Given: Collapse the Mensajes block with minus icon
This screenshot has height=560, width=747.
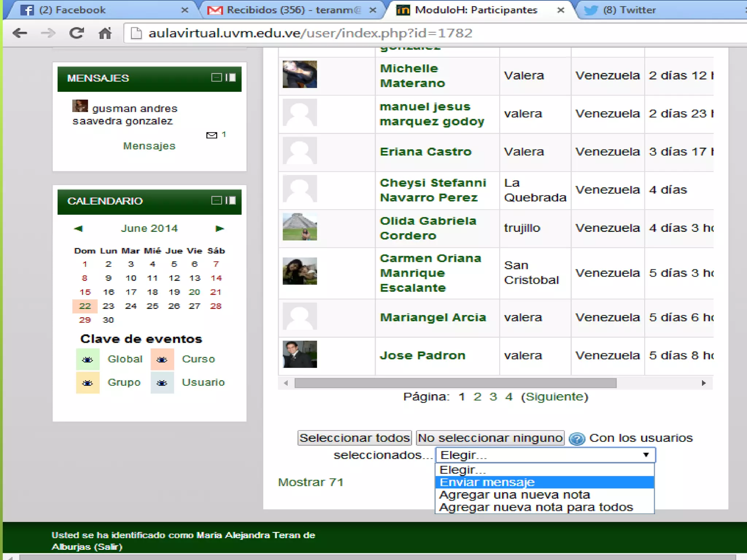Looking at the screenshot, I should [216, 77].
